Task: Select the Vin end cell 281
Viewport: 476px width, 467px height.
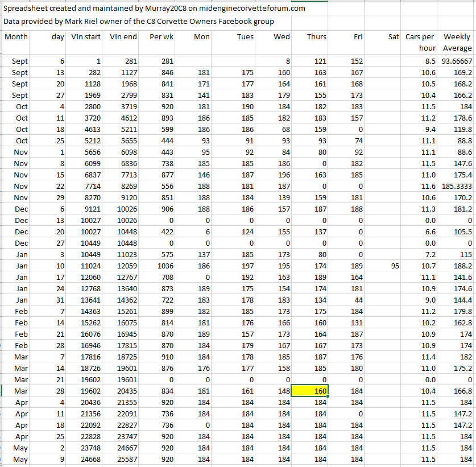Action: [123, 61]
